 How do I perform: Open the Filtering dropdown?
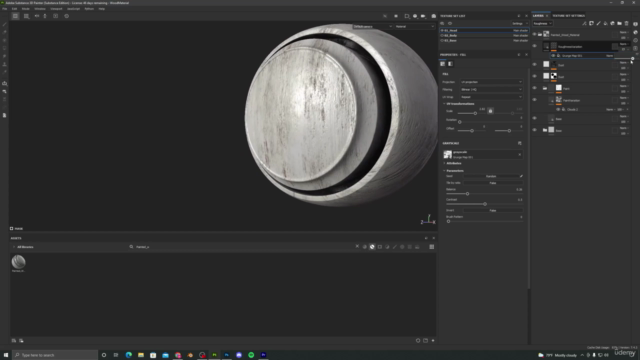pos(491,89)
